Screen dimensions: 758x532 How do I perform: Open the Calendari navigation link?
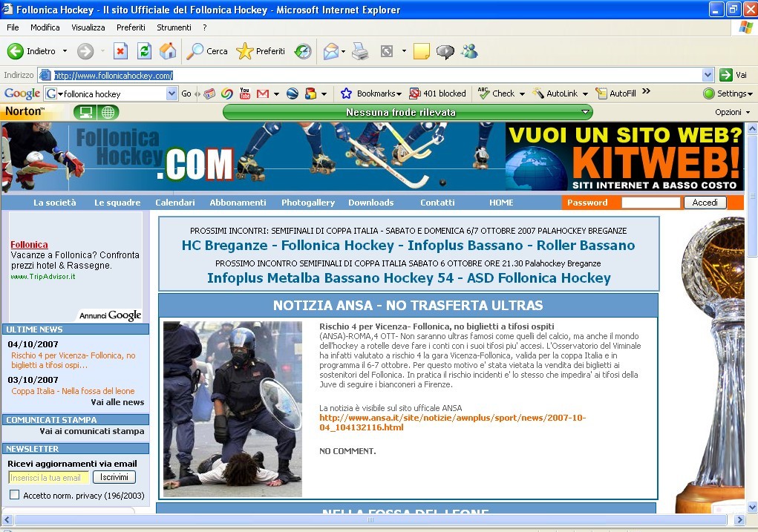[x=175, y=203]
